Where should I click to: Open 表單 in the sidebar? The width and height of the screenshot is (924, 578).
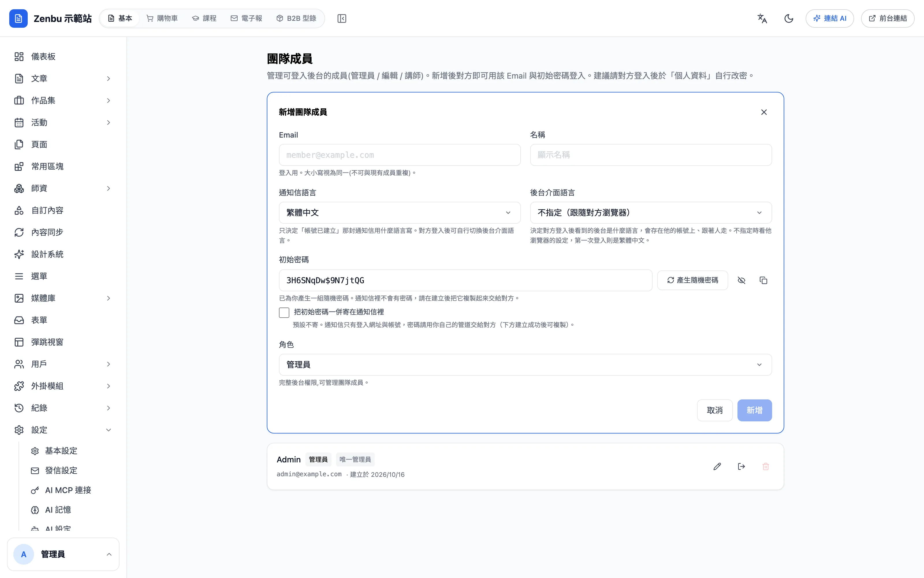coord(64,320)
